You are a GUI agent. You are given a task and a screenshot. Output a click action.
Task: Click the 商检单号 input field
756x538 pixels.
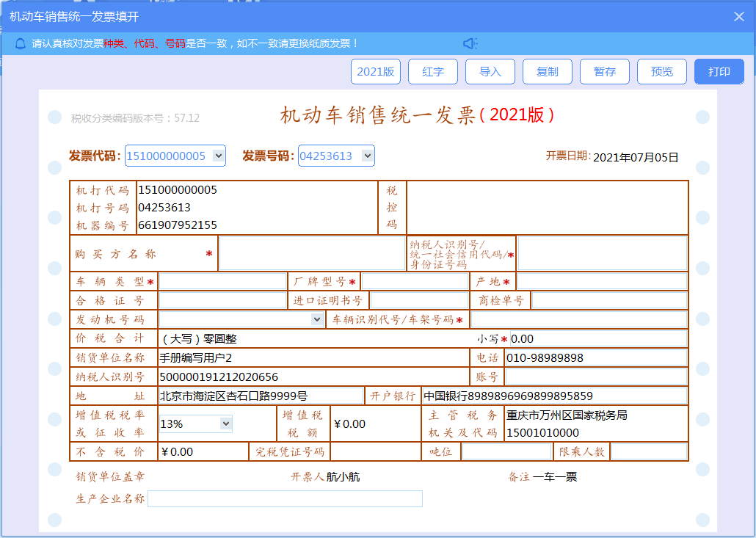[609, 300]
